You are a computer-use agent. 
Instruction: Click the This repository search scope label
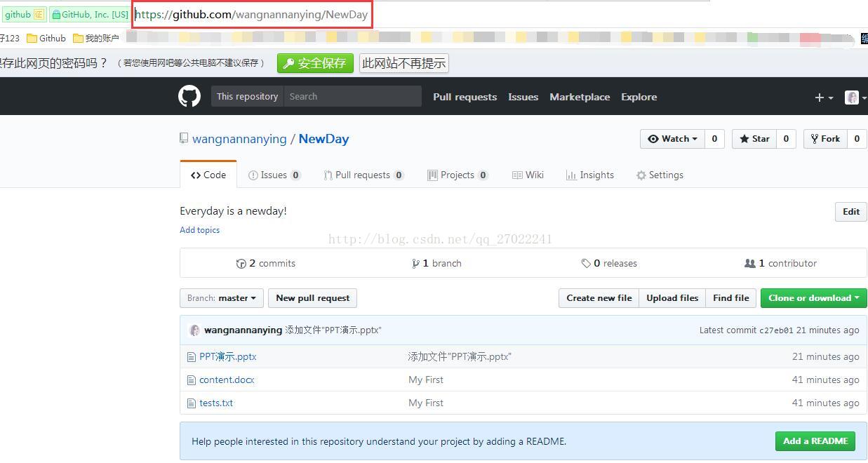pyautogui.click(x=247, y=97)
